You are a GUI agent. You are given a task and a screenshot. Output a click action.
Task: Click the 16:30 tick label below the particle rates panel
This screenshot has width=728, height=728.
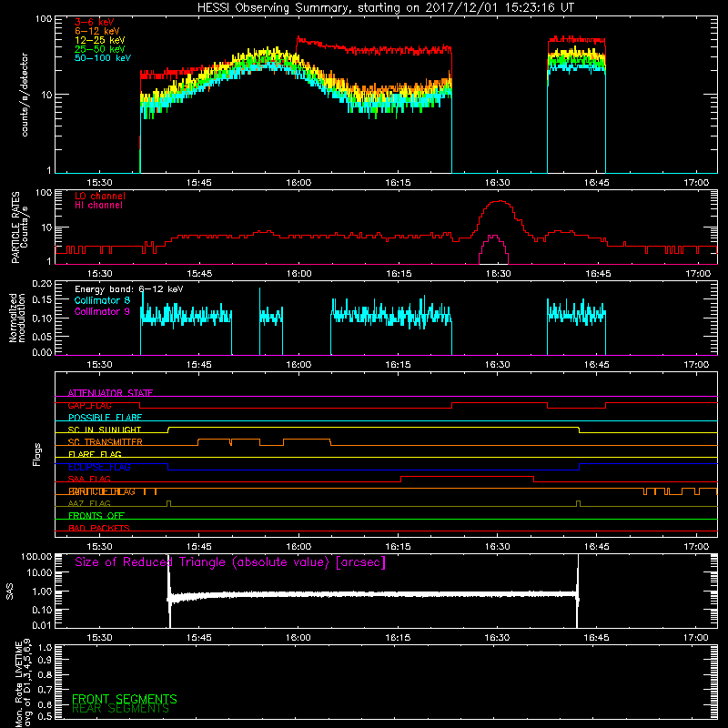point(498,274)
